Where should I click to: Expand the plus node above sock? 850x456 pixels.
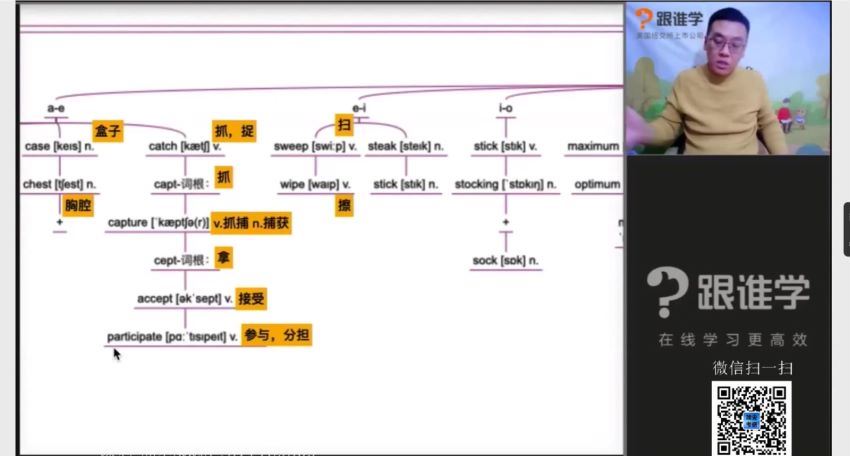click(506, 223)
